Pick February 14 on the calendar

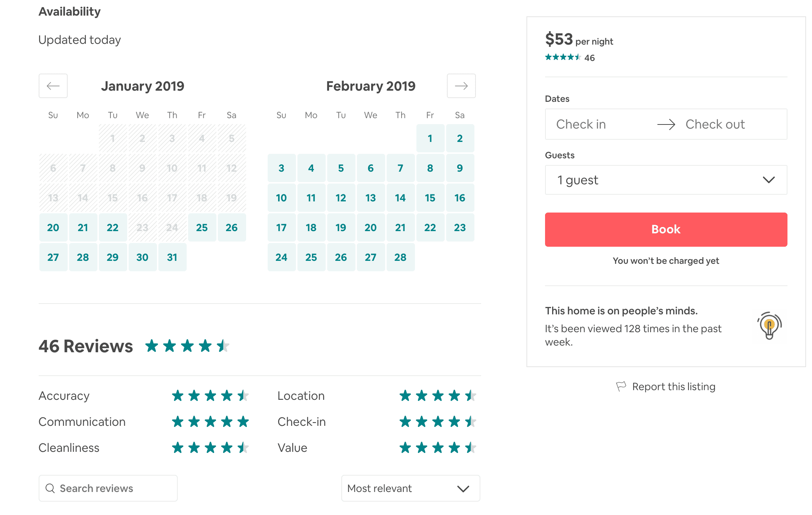pyautogui.click(x=400, y=198)
